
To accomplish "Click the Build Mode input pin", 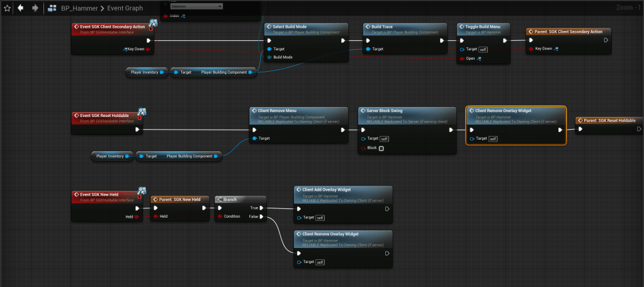I will pos(269,57).
